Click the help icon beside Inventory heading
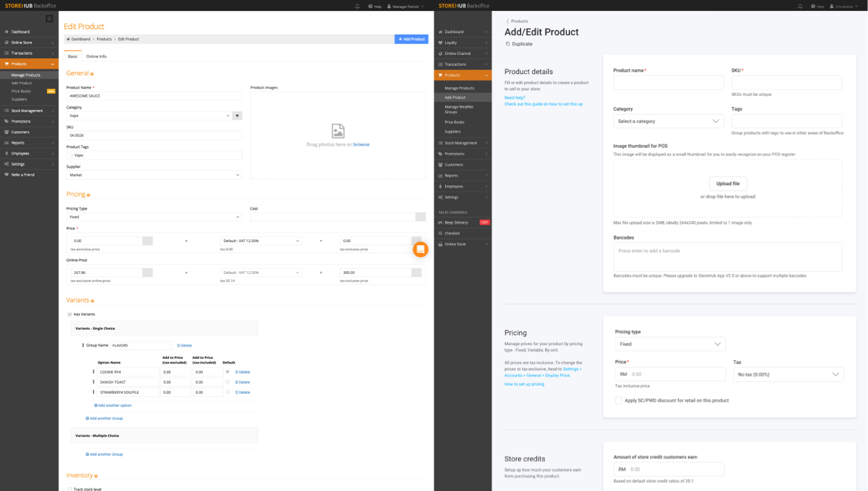The width and height of the screenshot is (868, 491). tap(96, 476)
